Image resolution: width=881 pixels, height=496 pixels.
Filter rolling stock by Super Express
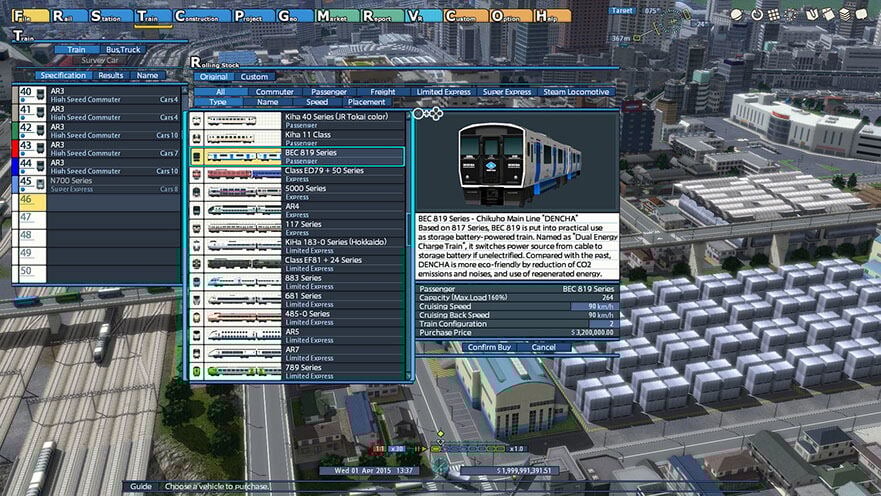(507, 92)
